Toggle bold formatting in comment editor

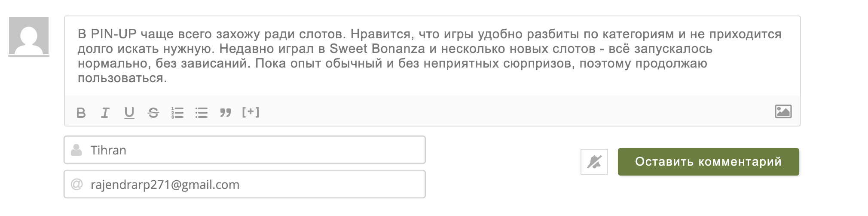pyautogui.click(x=81, y=113)
